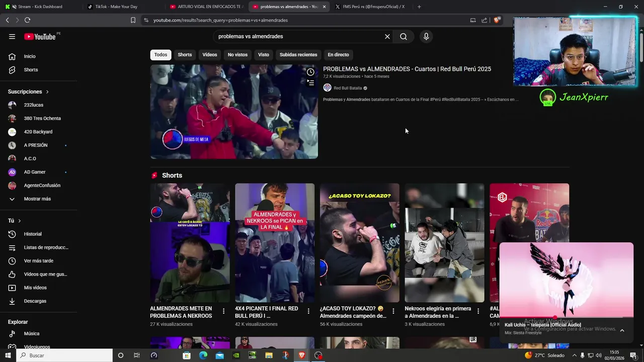This screenshot has width=644, height=362.
Task: Open a new browser tab
Action: pyautogui.click(x=419, y=7)
